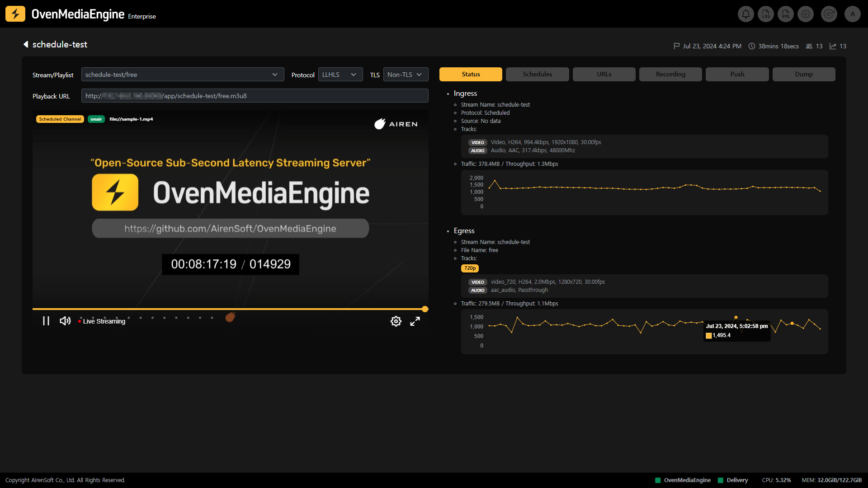Open the notifications bell icon
The height and width of the screenshot is (488, 868).
click(746, 14)
